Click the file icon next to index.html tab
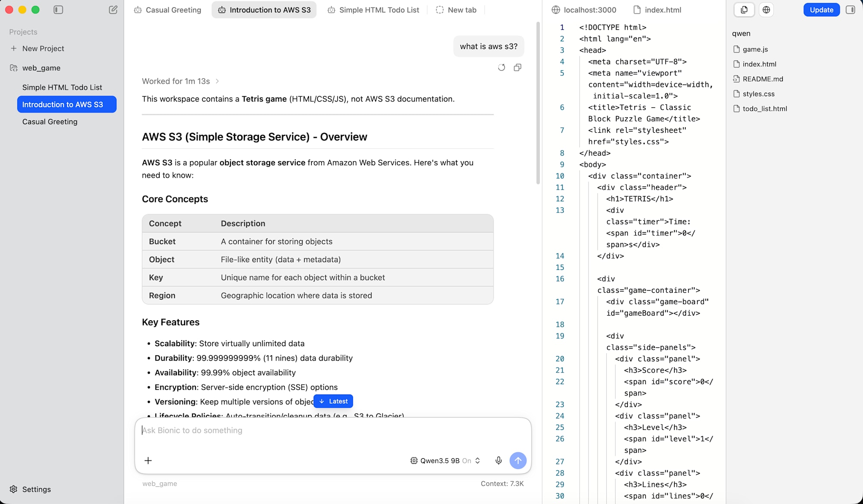 click(x=637, y=9)
